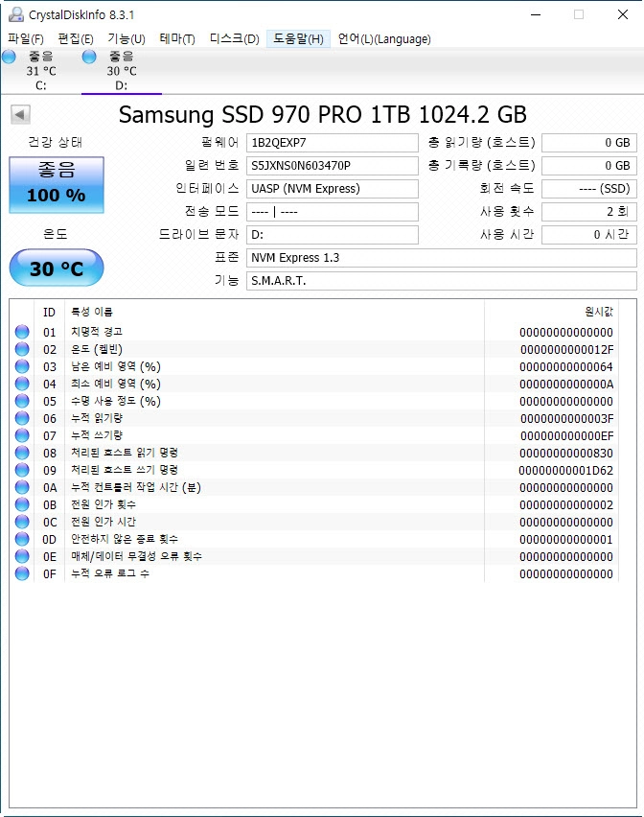Viewport: 644px width, 817px height.
Task: Click status circle for attribute 0B 전원 인가 횟수
Action: point(22,504)
